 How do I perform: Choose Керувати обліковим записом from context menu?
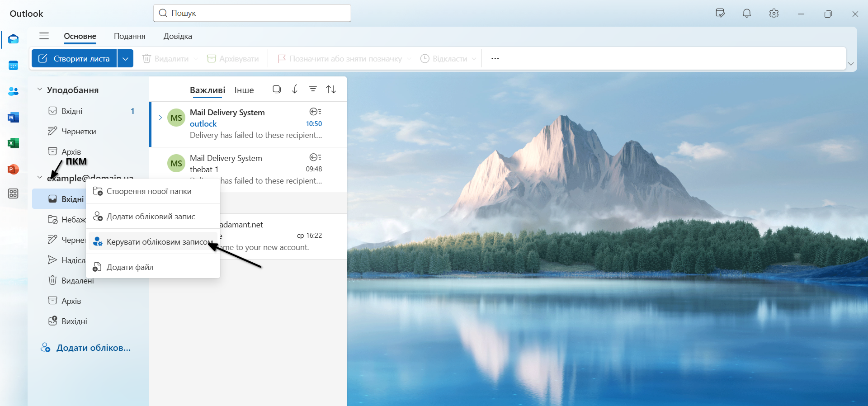click(x=159, y=242)
